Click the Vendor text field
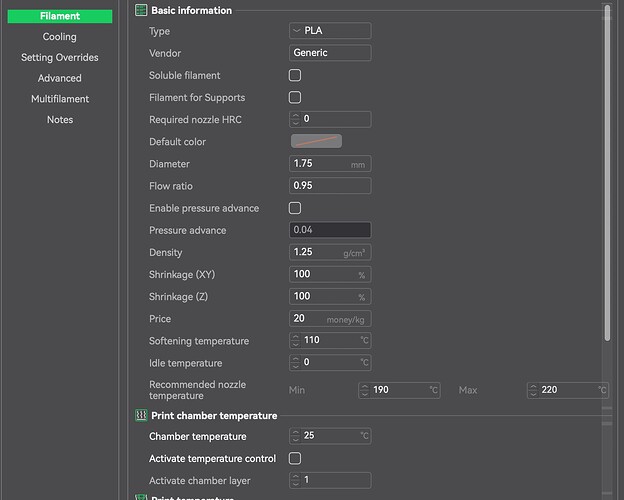Screen dimensions: 624x500 click(330, 53)
